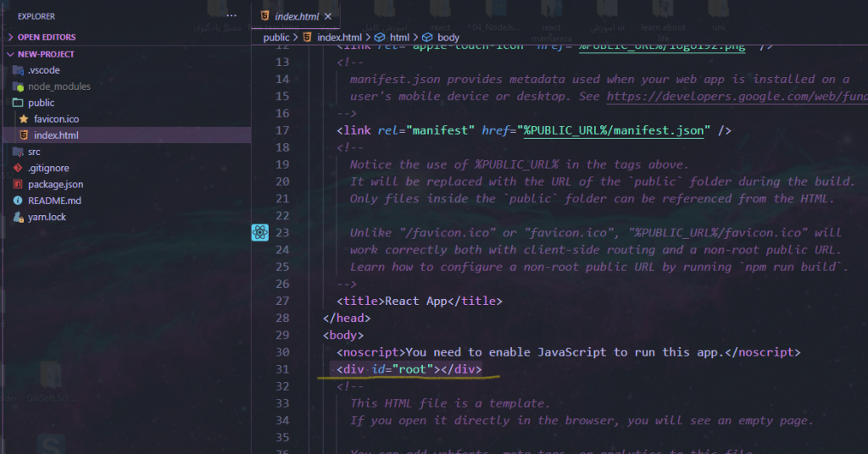Select index.html in the Explorer tree

click(x=57, y=136)
